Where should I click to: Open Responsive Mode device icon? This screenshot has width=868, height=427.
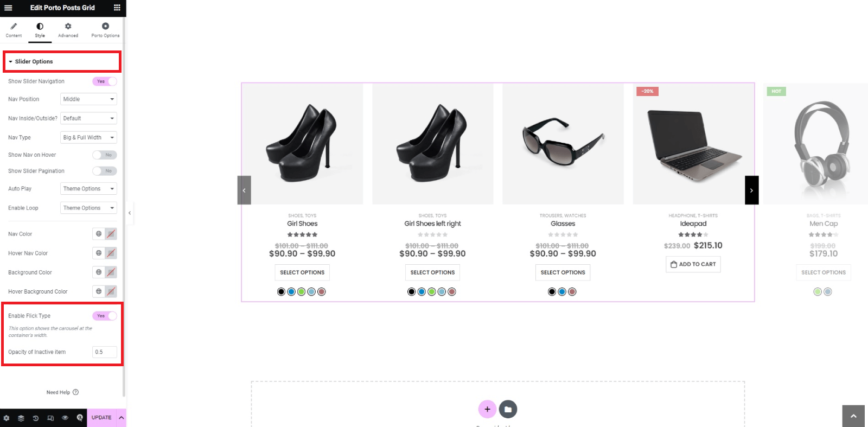tap(50, 418)
